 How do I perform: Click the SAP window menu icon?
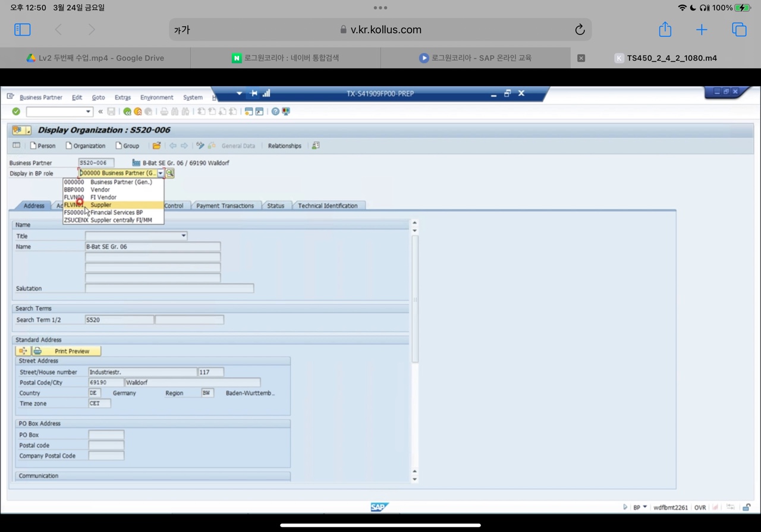pyautogui.click(x=11, y=97)
